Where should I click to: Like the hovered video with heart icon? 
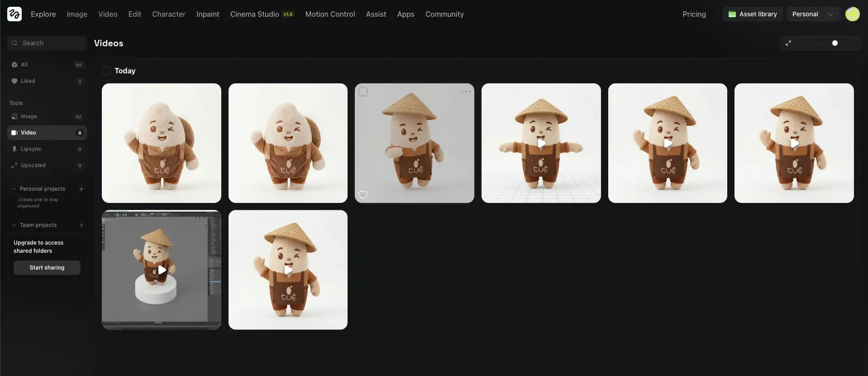[363, 195]
